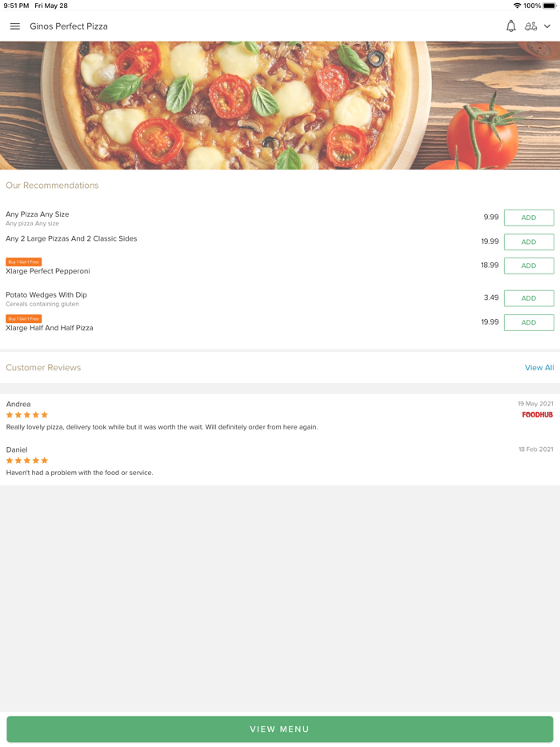The width and height of the screenshot is (560, 747).
Task: Tap the pizza banner image
Action: tap(280, 104)
